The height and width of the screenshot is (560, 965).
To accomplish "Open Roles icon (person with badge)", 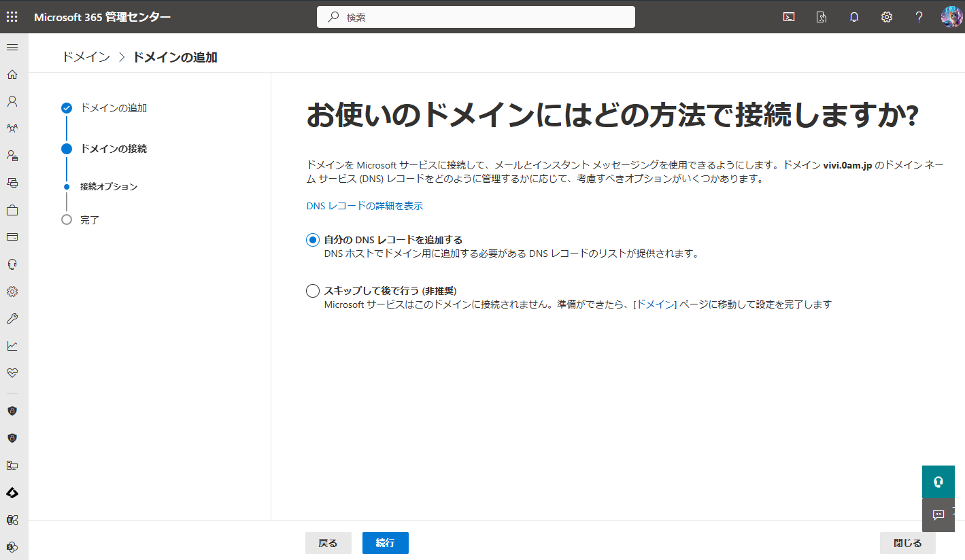I will [x=12, y=156].
